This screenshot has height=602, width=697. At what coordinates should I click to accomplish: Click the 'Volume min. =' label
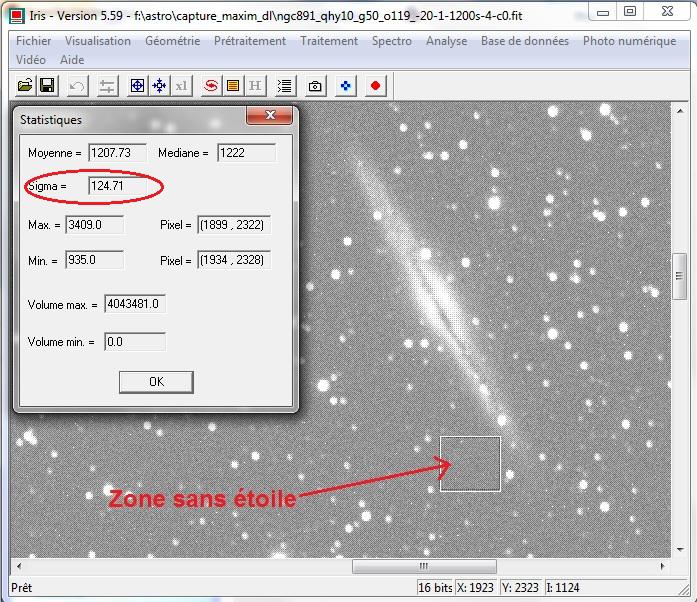click(x=61, y=342)
